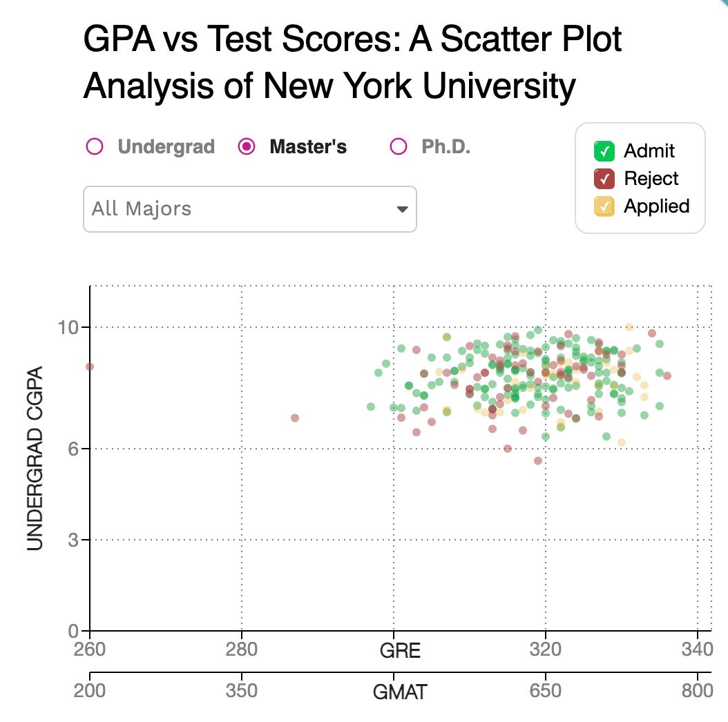728x722 pixels.
Task: Open the All Majors dropdown
Action: click(x=249, y=209)
